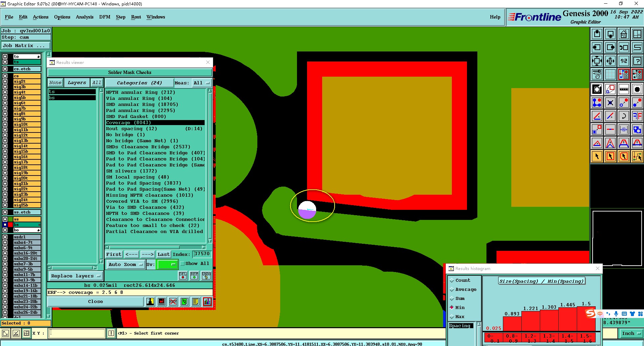The width and height of the screenshot is (644, 346).
Task: Click the First result button
Action: 114,255
